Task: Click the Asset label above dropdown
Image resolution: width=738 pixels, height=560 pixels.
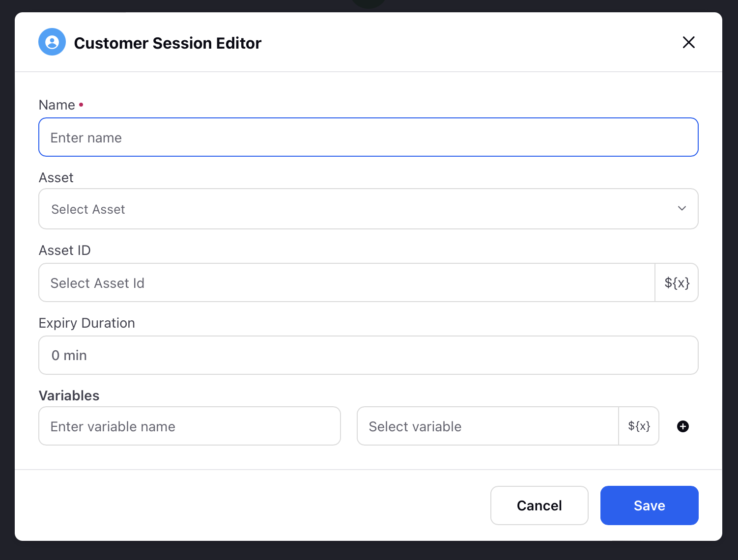Action: pyautogui.click(x=56, y=177)
